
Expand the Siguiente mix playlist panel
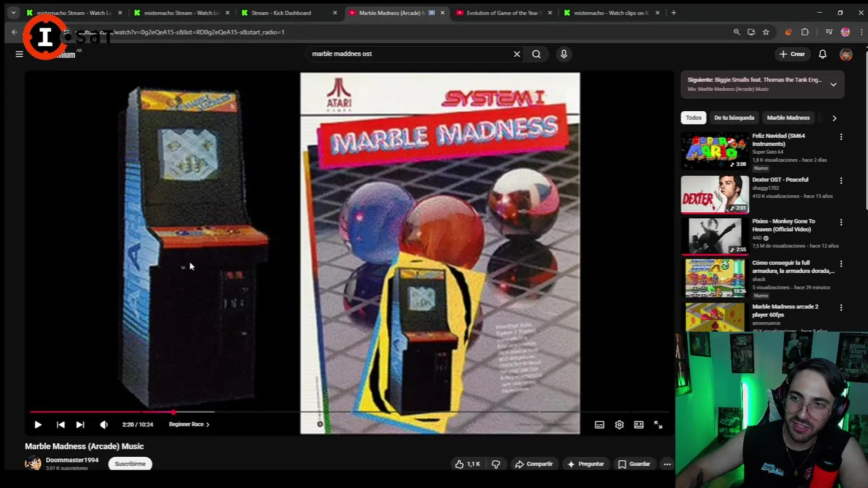tap(833, 85)
